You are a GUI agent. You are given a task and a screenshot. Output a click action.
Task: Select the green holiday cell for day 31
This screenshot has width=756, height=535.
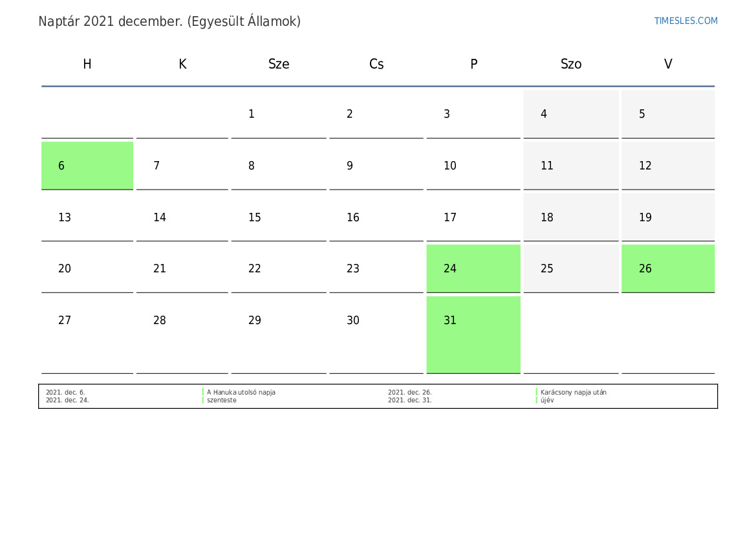473,335
